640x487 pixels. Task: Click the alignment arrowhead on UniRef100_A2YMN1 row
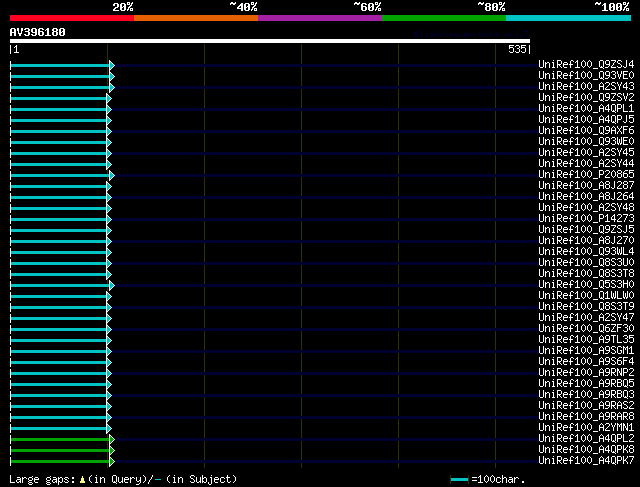point(109,429)
